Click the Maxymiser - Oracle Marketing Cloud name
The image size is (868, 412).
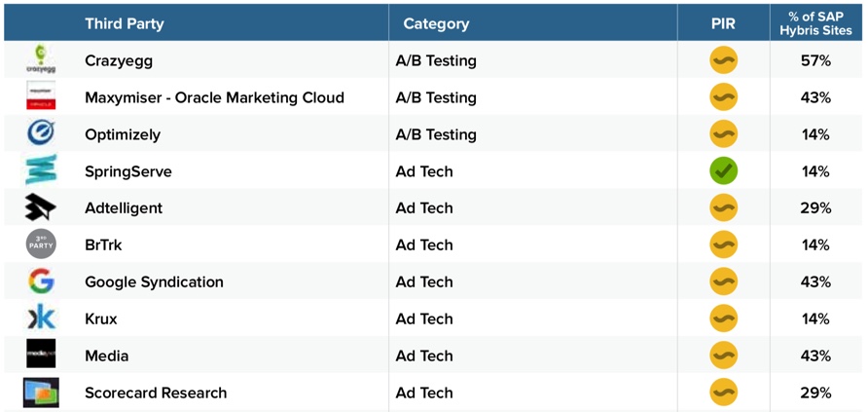(x=214, y=97)
